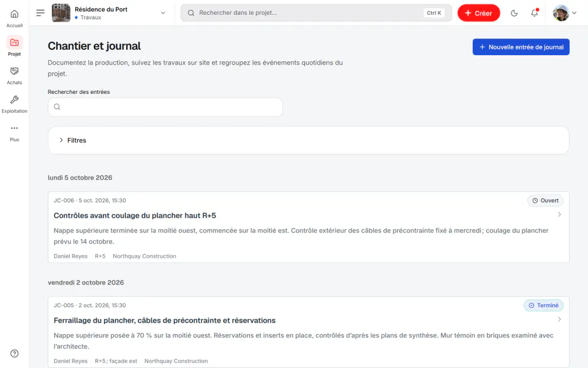Click the vendredi 2 octobre 2026 date heading
The image size is (588, 368).
(86, 282)
